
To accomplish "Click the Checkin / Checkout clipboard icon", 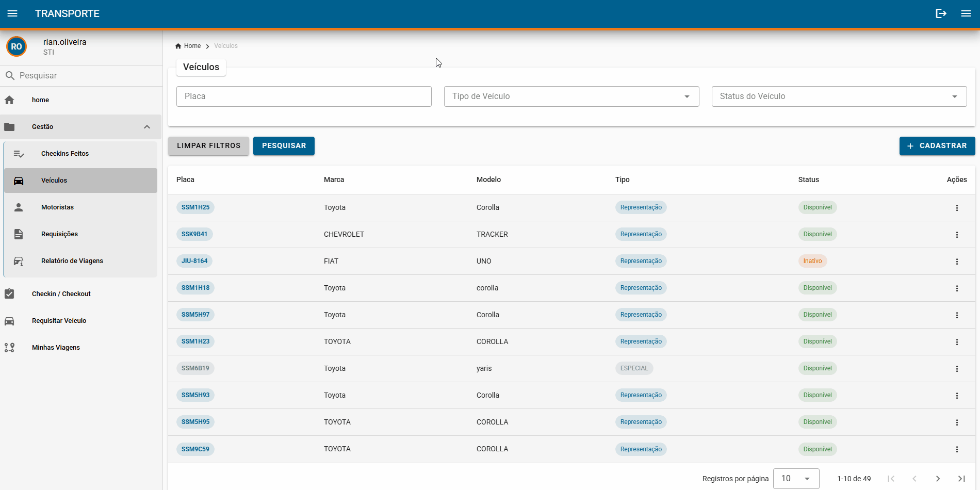I will pyautogui.click(x=9, y=294).
